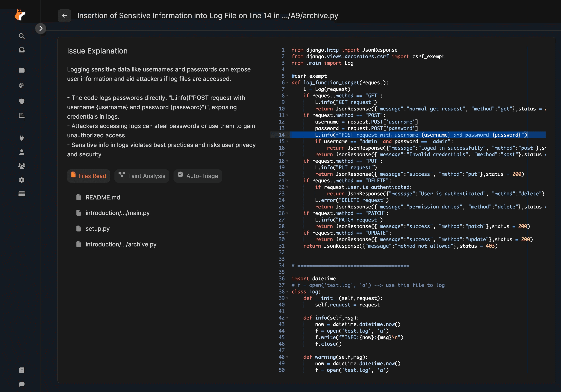Click the fox logo icon
The image size is (561, 392).
pyautogui.click(x=20, y=15)
